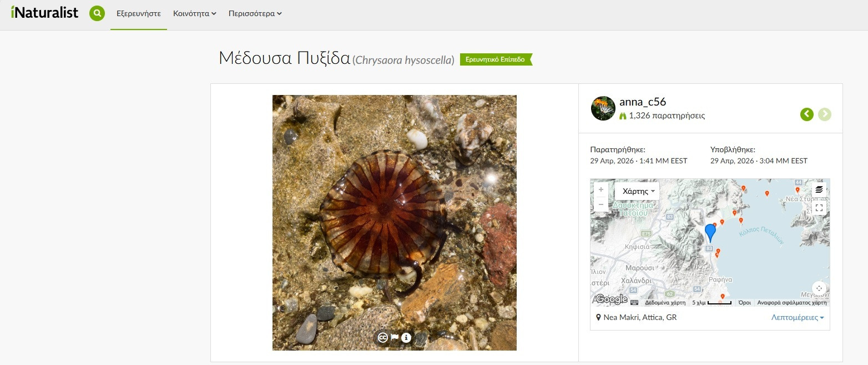Zoom in on the map
This screenshot has width=868, height=365.
click(600, 189)
